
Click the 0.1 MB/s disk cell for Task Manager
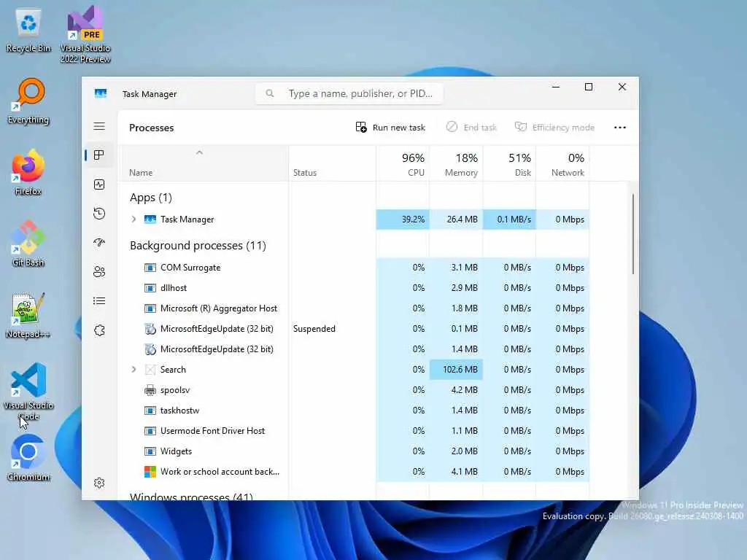coord(509,219)
